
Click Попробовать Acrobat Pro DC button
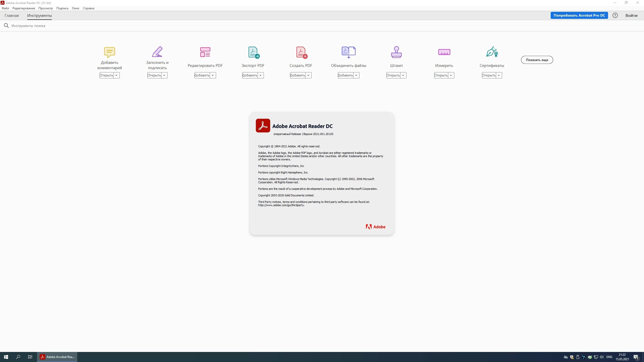click(579, 15)
